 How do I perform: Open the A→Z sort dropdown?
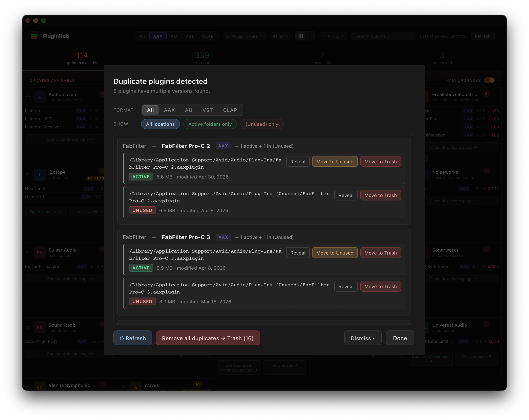pos(333,36)
